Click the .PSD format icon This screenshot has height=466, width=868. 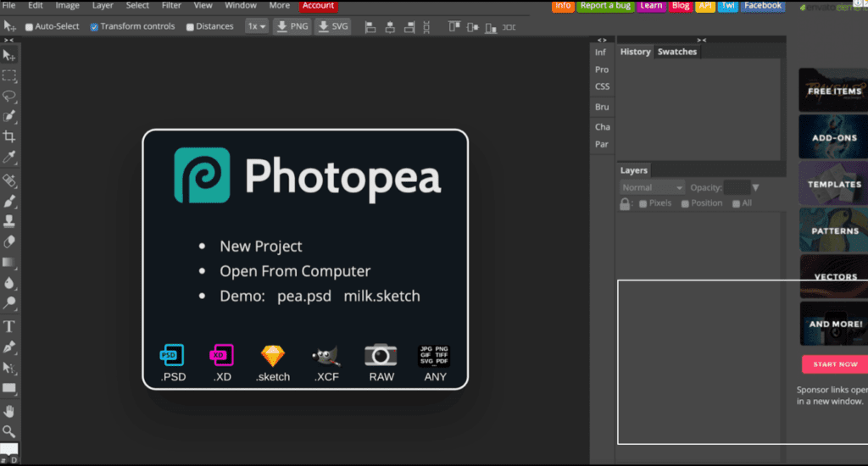point(171,355)
